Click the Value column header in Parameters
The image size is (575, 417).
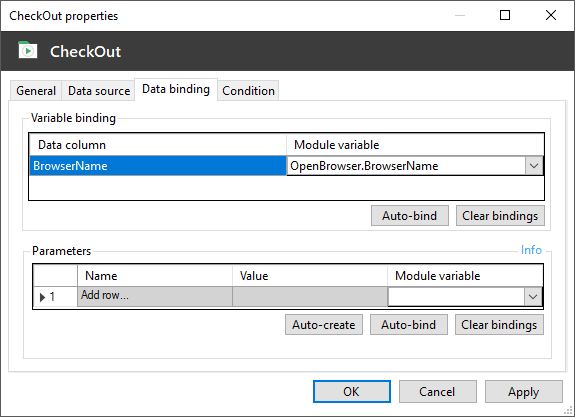click(310, 276)
